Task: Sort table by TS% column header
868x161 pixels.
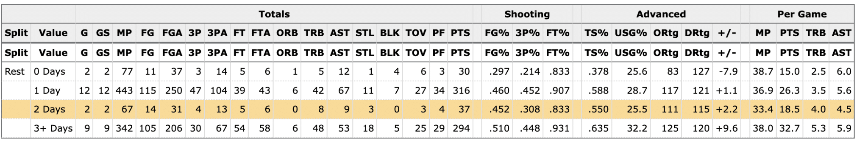Action: pyautogui.click(x=596, y=33)
